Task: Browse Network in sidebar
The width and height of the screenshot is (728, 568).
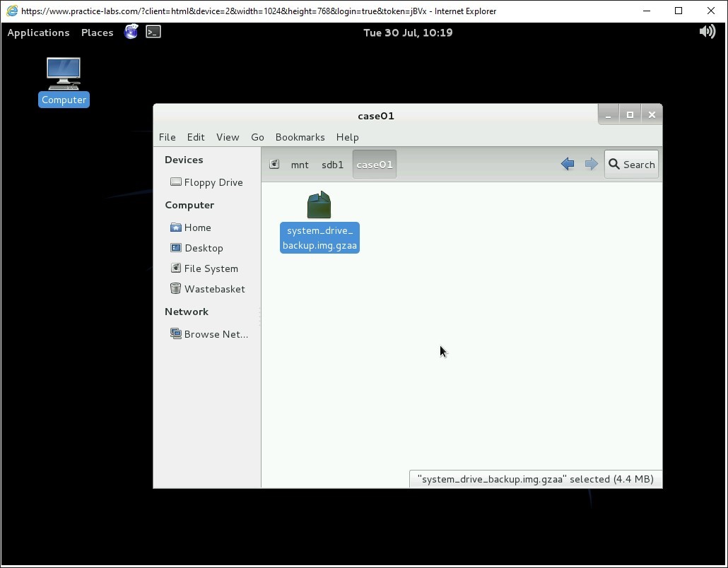Action: 215,334
